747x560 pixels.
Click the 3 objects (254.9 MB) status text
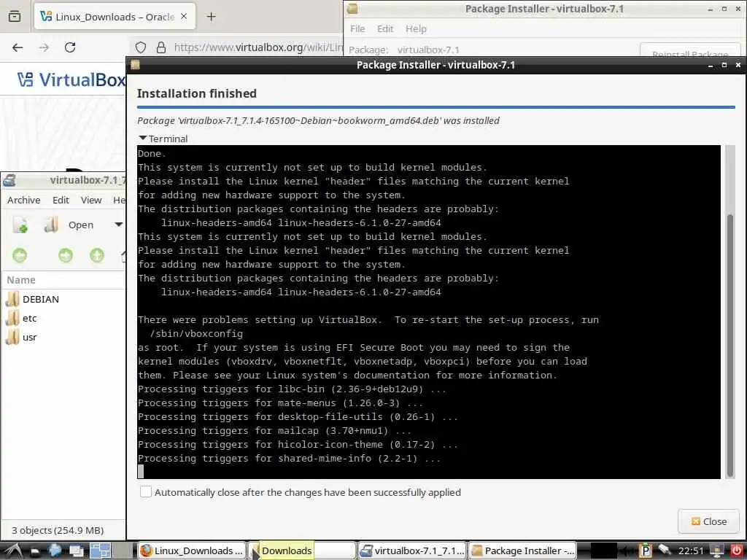point(58,530)
